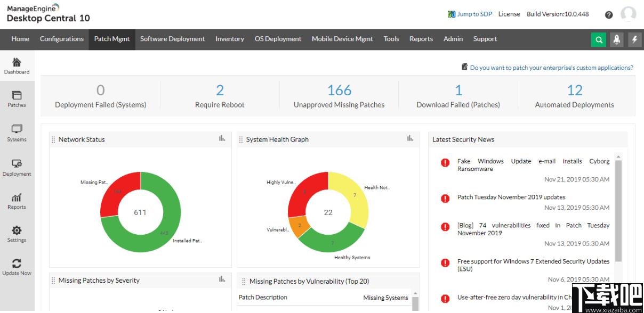Click the Build Version:10.0.448 text

[558, 14]
